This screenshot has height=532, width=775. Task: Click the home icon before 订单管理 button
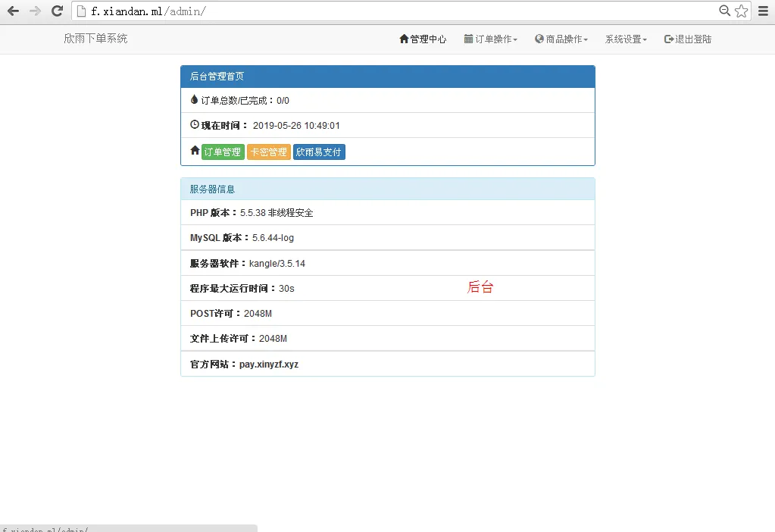click(195, 150)
